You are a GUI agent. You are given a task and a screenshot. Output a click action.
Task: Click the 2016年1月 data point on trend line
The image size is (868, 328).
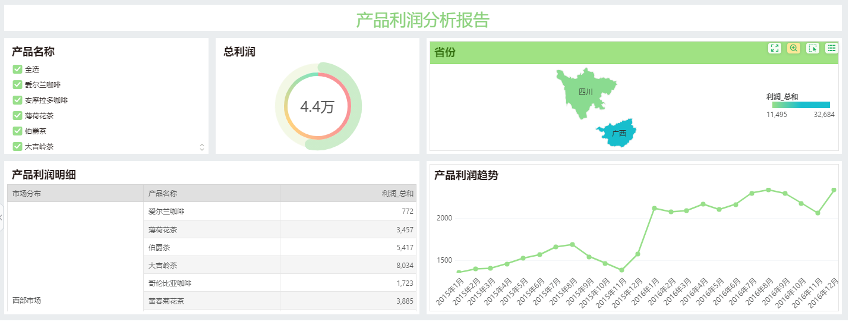point(654,209)
